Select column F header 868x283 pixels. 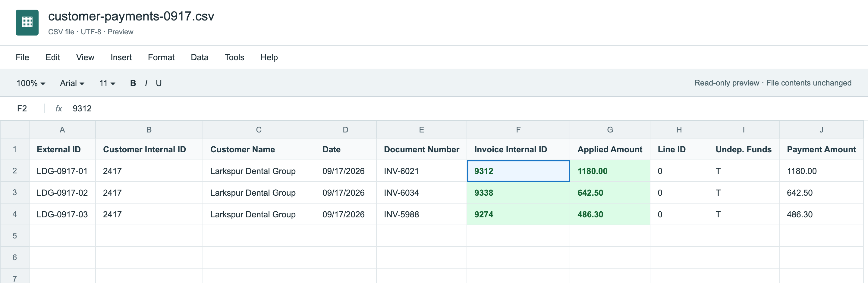tap(518, 129)
